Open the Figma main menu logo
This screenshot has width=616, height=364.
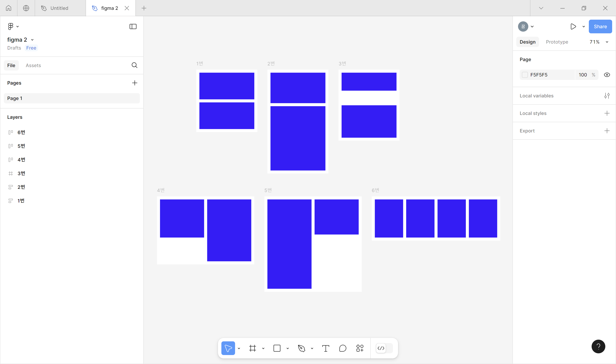point(10,26)
